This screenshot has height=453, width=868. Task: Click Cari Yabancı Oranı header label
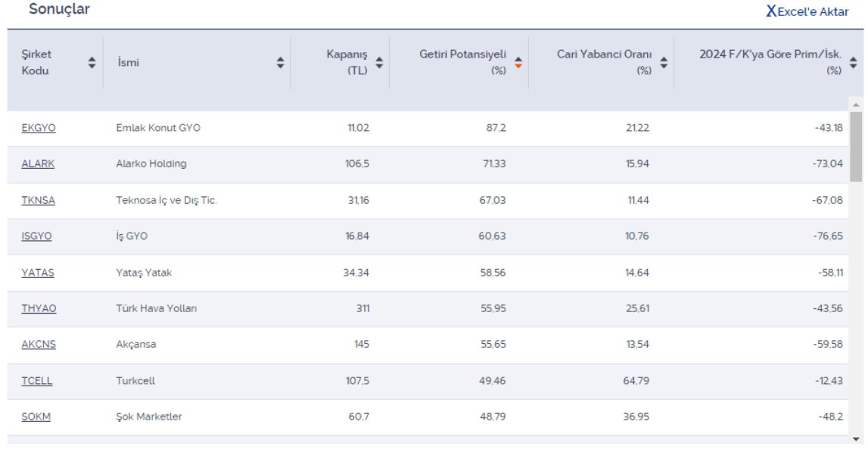pyautogui.click(x=604, y=62)
